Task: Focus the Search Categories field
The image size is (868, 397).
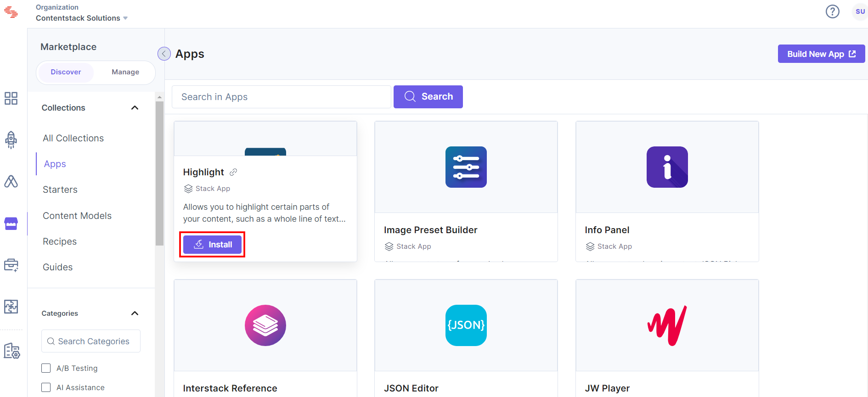Action: point(91,341)
